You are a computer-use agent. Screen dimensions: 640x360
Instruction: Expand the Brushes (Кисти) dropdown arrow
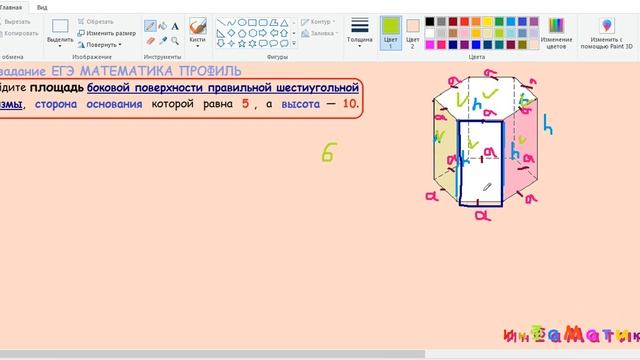pos(198,46)
